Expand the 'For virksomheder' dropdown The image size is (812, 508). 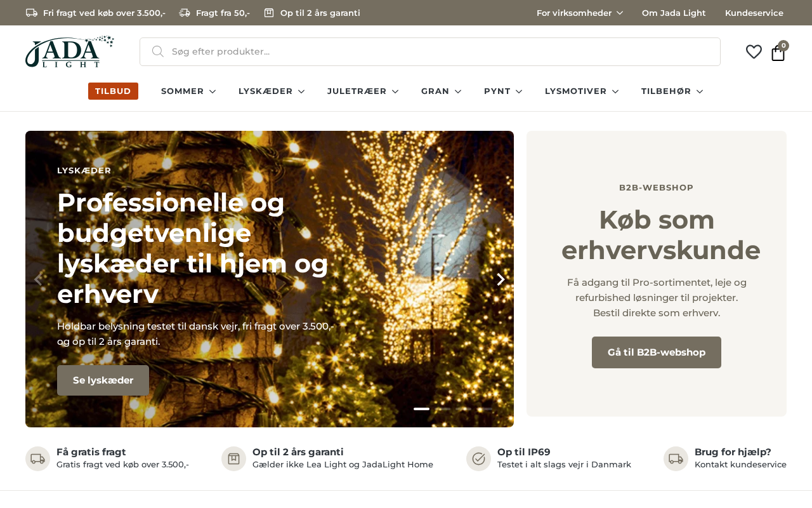pos(580,13)
